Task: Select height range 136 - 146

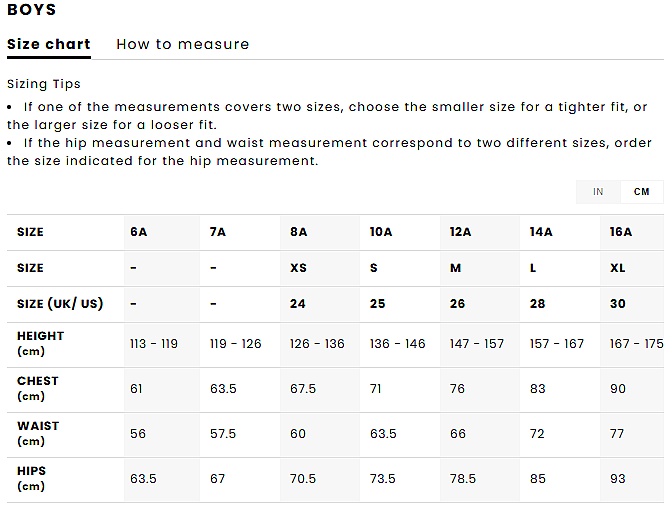Action: coord(397,344)
